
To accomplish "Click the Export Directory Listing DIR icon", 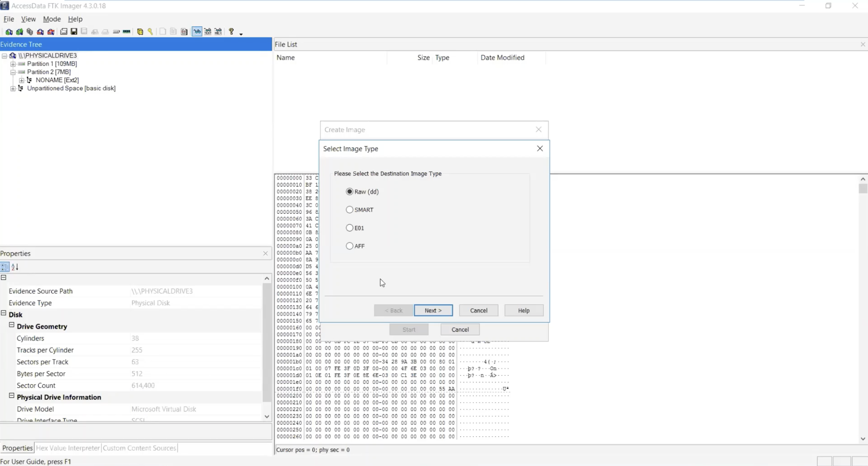I will [184, 31].
